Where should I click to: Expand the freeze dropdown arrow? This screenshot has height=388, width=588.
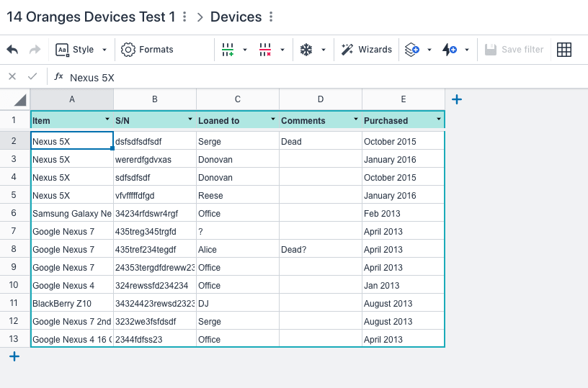click(324, 50)
